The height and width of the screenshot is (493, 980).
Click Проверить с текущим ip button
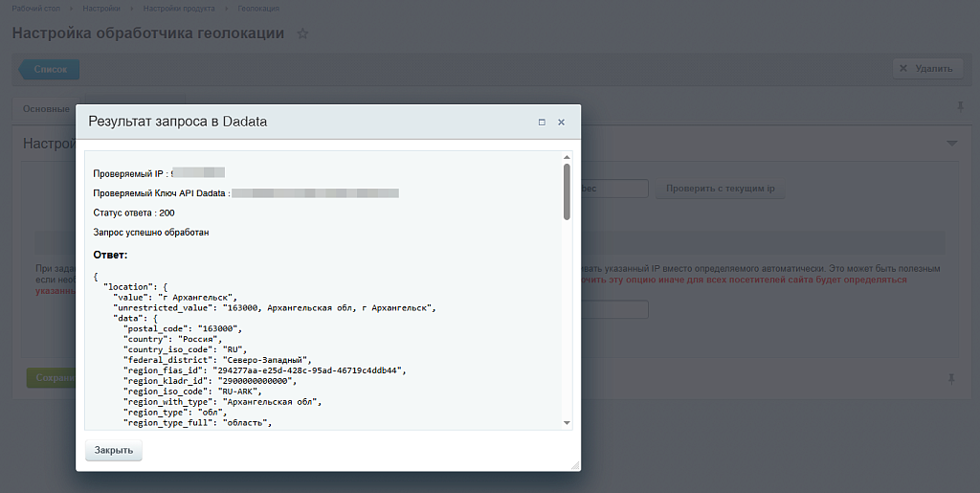[x=720, y=190]
